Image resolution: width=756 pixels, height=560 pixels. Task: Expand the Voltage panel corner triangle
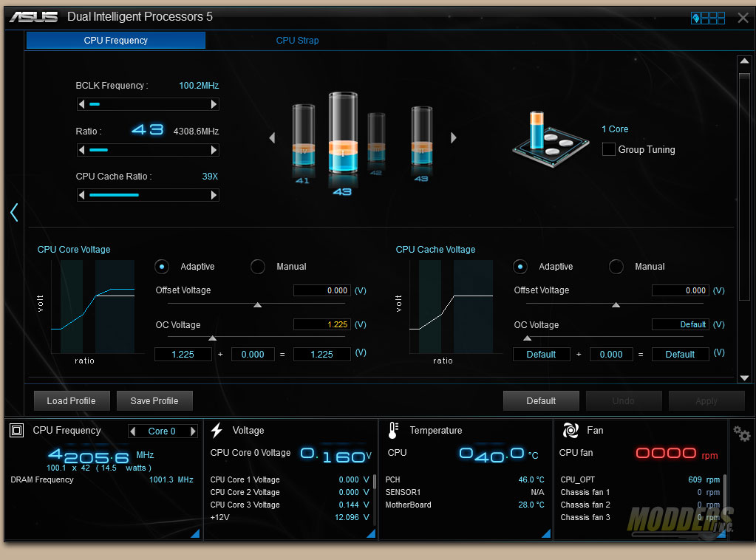coord(371,534)
